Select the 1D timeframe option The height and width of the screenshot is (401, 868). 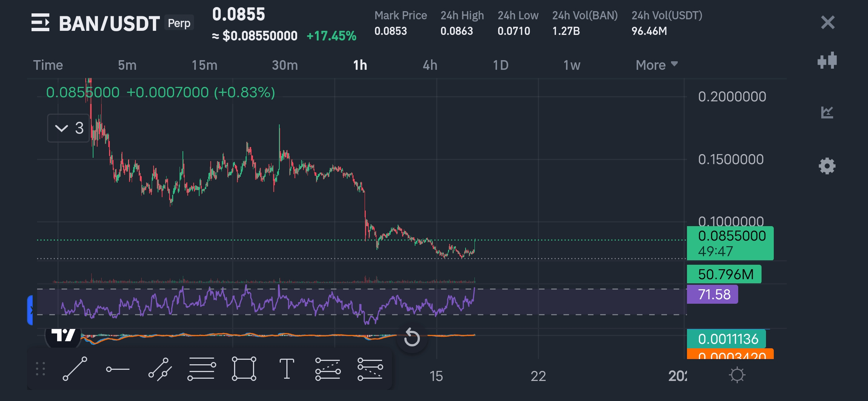tap(500, 65)
